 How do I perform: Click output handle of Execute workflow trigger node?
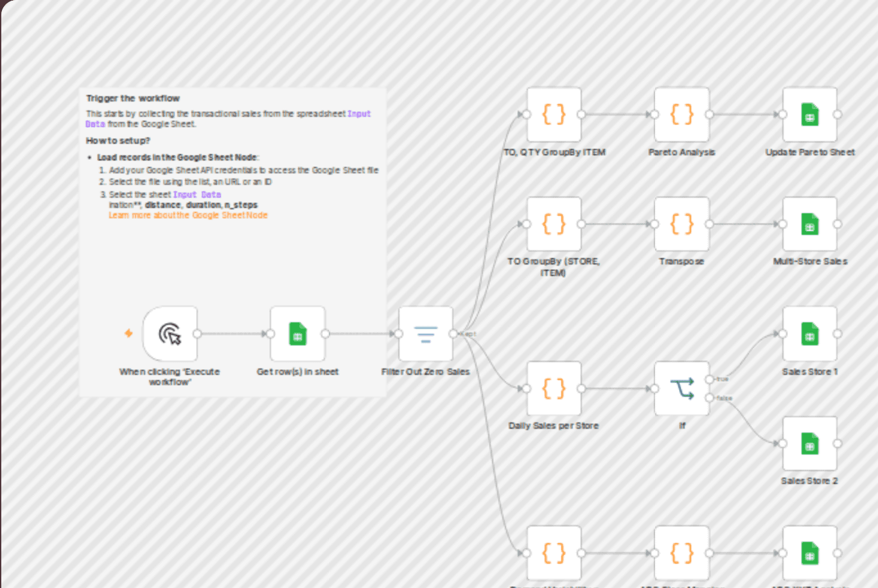point(197,334)
